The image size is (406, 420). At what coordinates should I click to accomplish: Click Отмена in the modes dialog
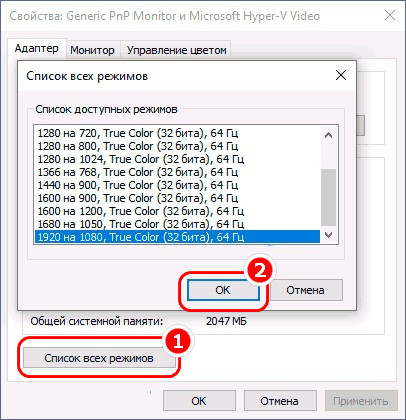point(306,290)
